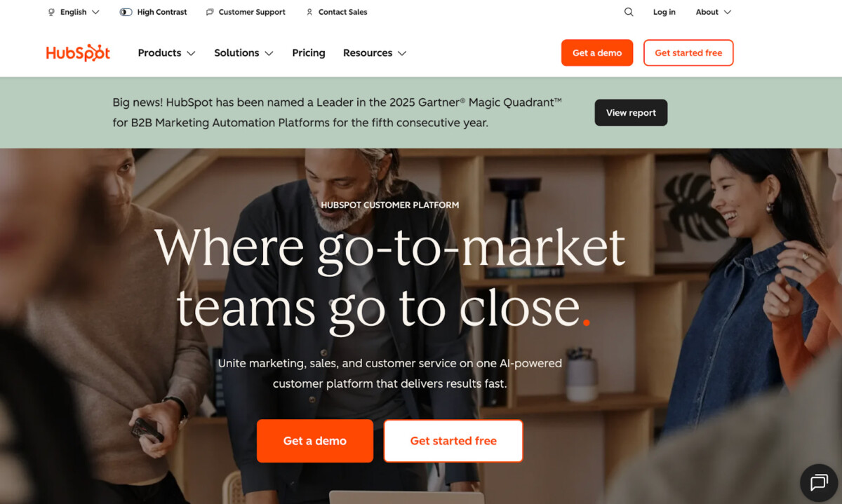Click the Where go-to-market teams headline
Viewport: 842px width, 504px height.
point(389,278)
